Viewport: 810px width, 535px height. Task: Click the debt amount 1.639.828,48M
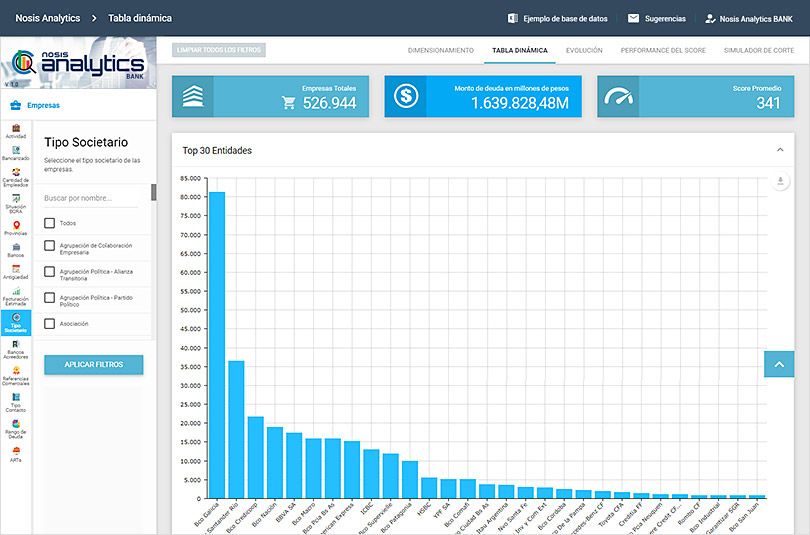point(520,103)
